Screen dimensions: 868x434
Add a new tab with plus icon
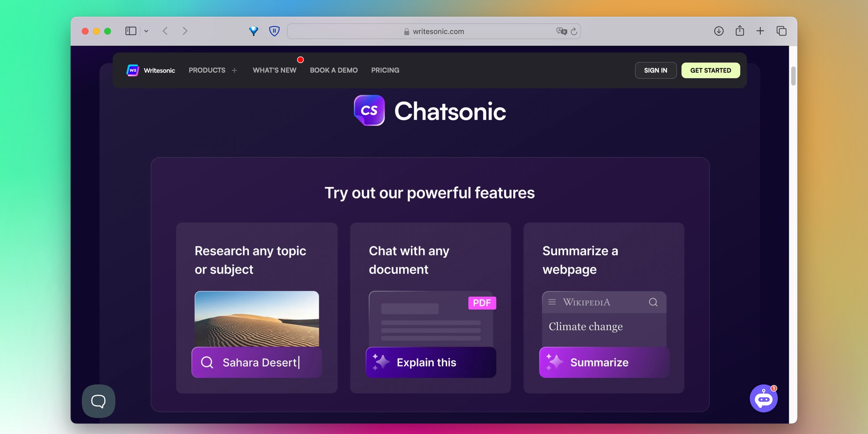(x=760, y=31)
